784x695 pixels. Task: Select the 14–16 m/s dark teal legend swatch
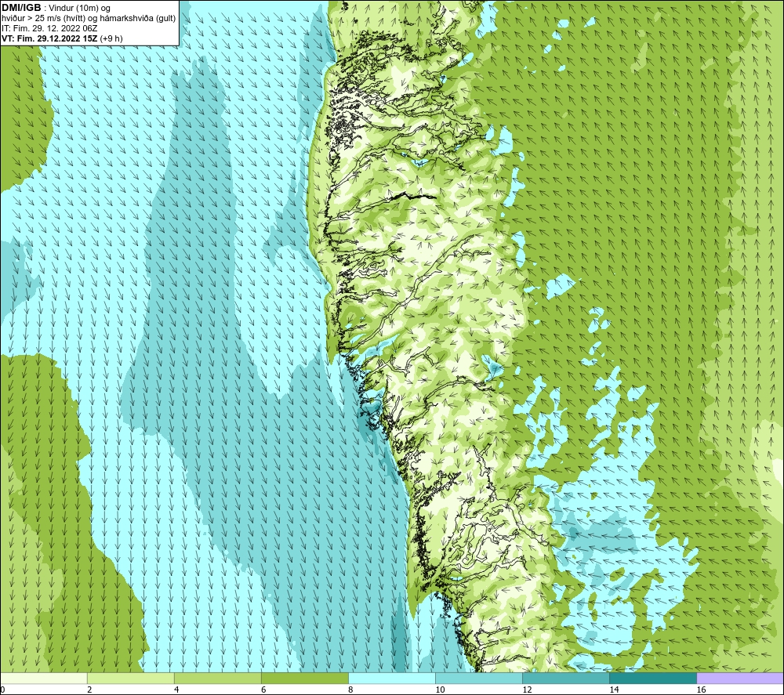click(x=653, y=678)
